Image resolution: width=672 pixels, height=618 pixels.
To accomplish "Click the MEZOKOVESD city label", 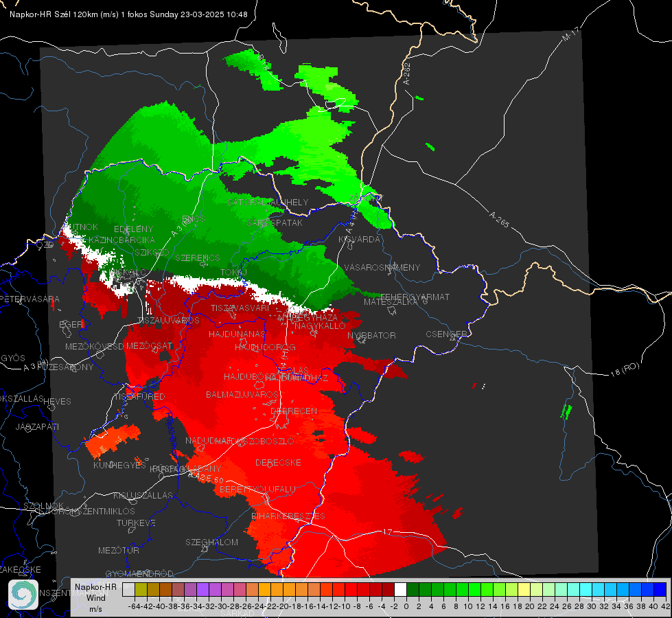I will 94,346.
